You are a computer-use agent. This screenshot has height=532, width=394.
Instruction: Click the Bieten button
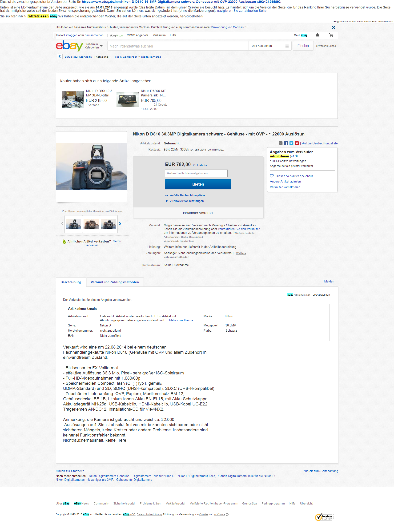tap(198, 184)
